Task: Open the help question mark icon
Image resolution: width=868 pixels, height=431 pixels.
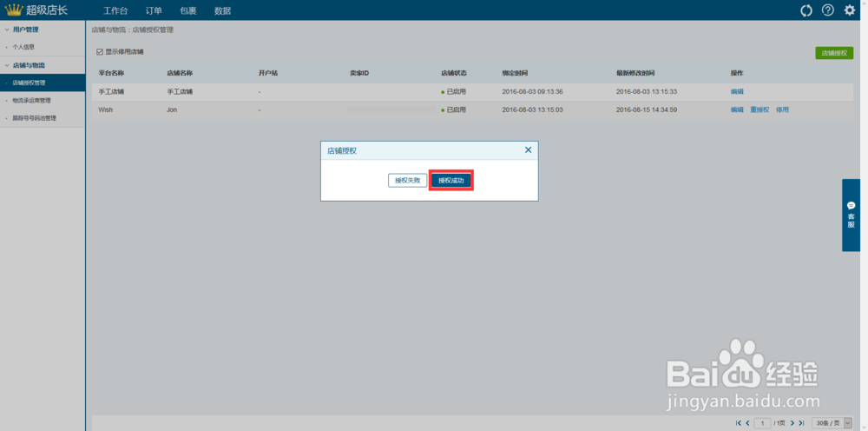Action: [827, 10]
